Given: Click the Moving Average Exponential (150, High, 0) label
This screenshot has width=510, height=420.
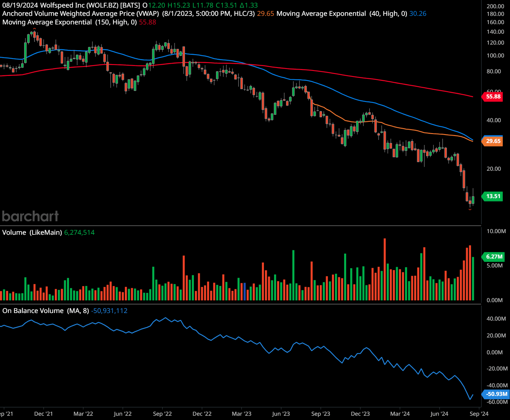Looking at the screenshot, I should (x=70, y=22).
